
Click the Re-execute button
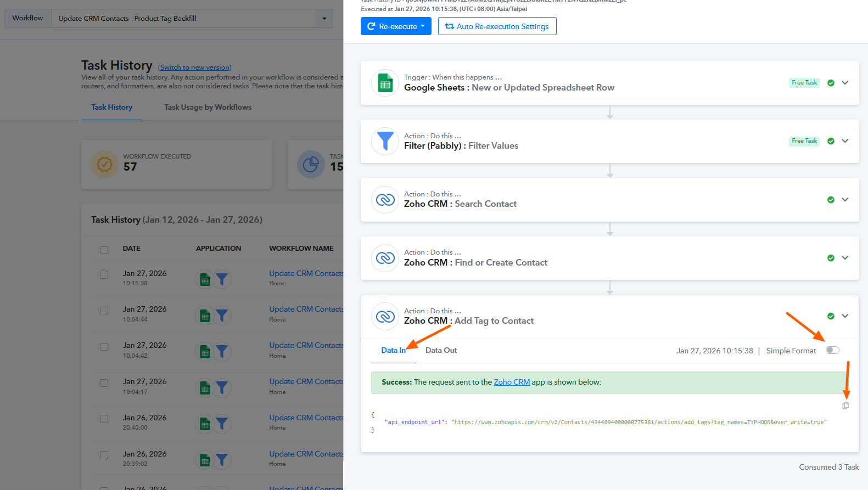coord(396,26)
